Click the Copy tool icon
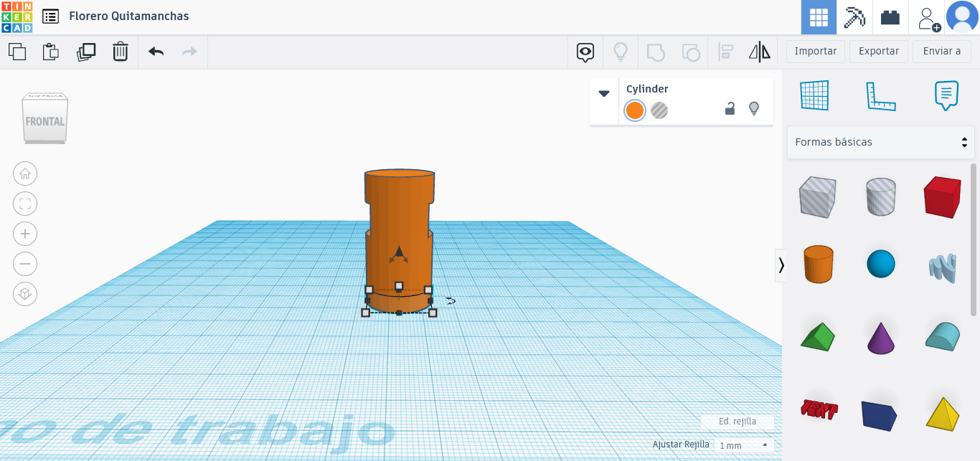Screen dimensions: 980x461 tap(17, 52)
